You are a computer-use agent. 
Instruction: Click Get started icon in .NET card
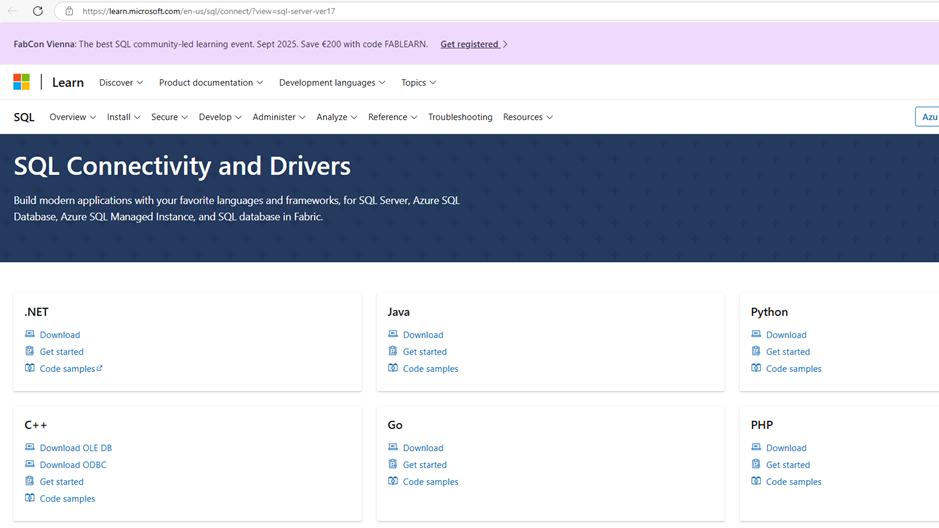click(x=29, y=351)
